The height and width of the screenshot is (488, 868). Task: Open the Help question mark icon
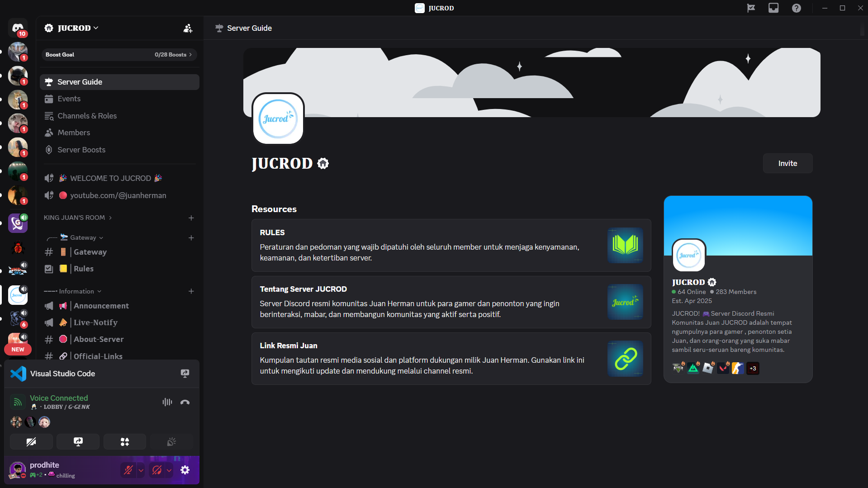pos(797,8)
